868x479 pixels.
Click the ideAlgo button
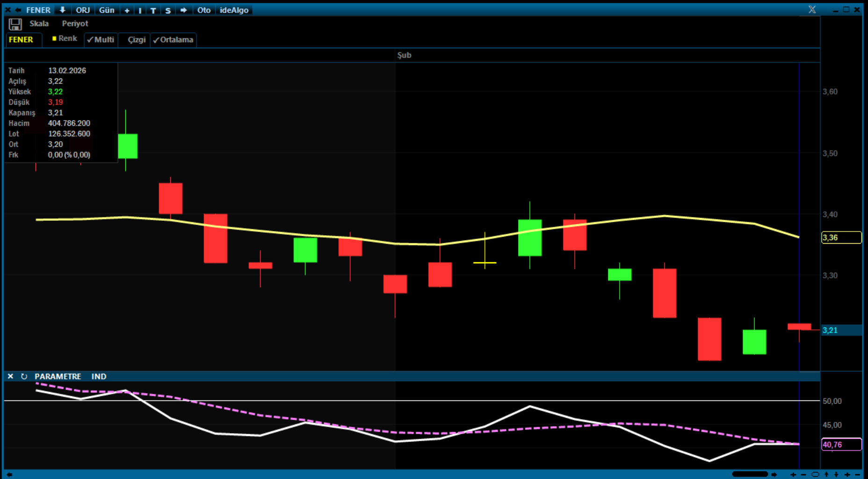pyautogui.click(x=234, y=10)
